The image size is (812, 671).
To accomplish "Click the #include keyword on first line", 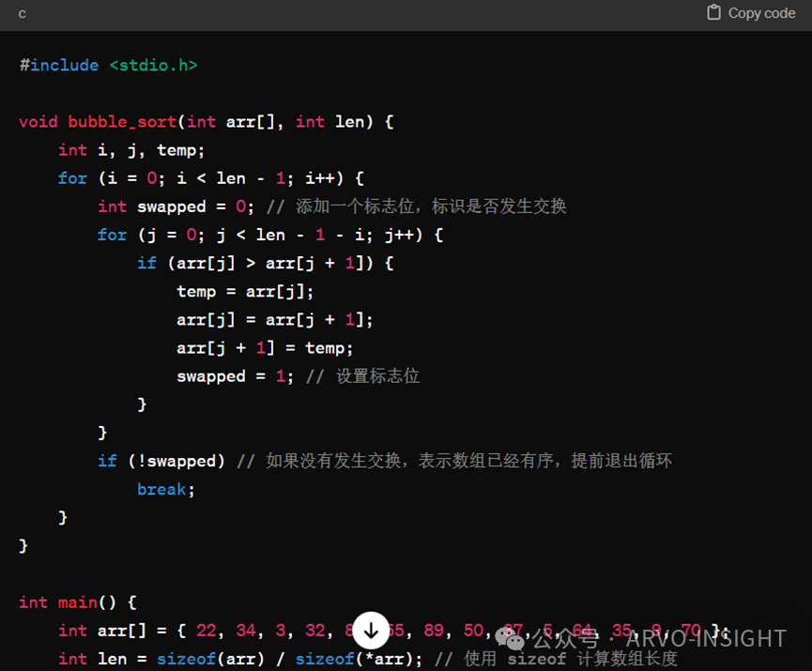I will pyautogui.click(x=58, y=65).
